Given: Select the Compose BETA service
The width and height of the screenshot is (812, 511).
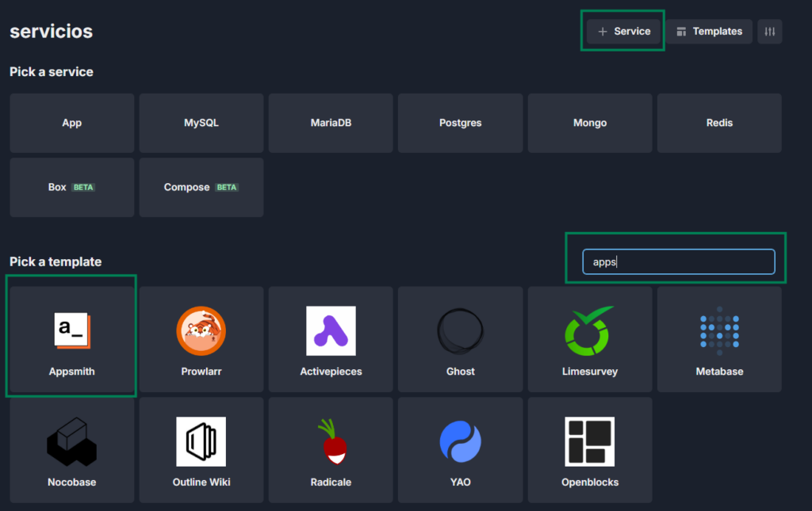Looking at the screenshot, I should (201, 187).
